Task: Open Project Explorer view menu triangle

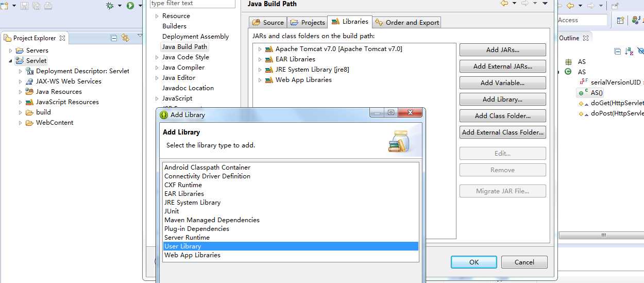Action: [x=139, y=36]
